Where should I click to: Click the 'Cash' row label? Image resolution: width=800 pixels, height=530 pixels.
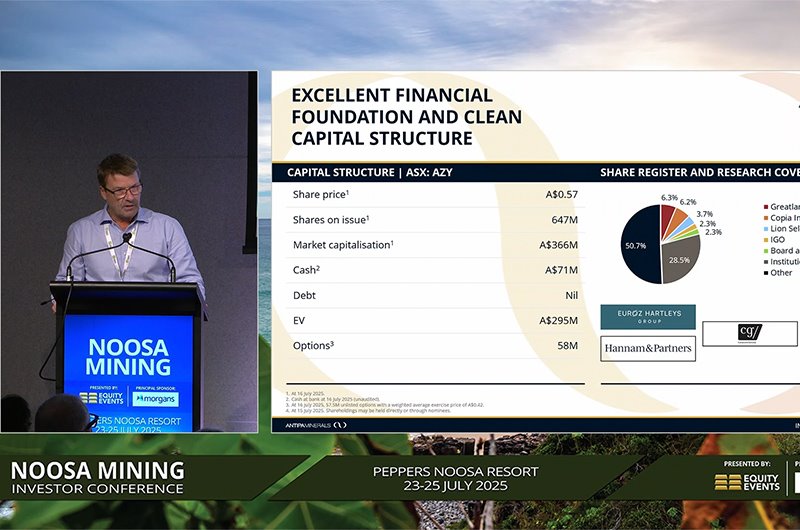(x=306, y=270)
